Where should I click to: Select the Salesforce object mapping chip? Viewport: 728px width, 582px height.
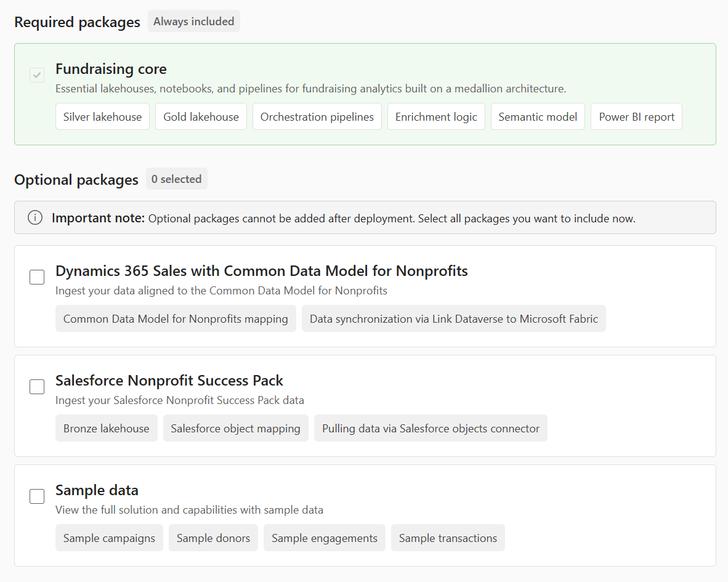[x=235, y=429]
